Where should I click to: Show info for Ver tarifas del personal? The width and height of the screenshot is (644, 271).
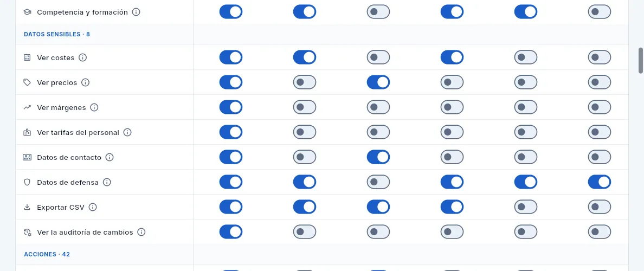pos(127,132)
